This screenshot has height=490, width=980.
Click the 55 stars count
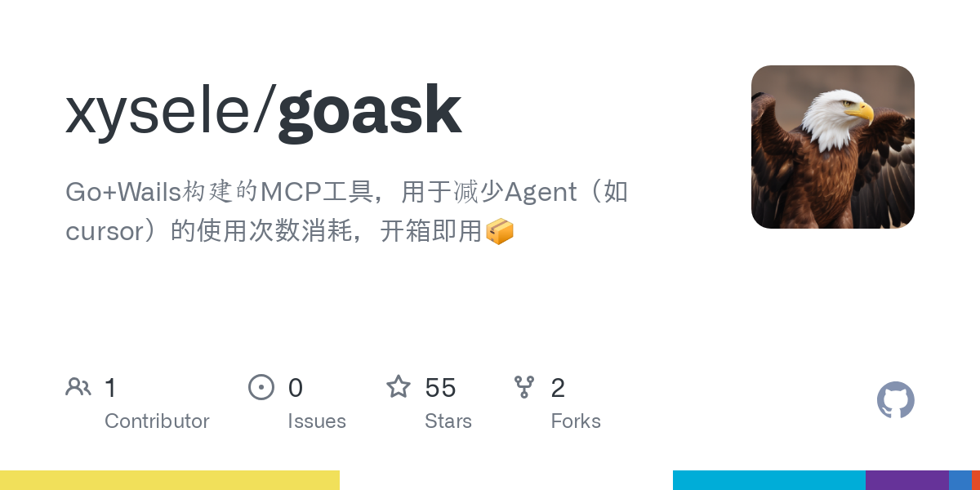(440, 388)
